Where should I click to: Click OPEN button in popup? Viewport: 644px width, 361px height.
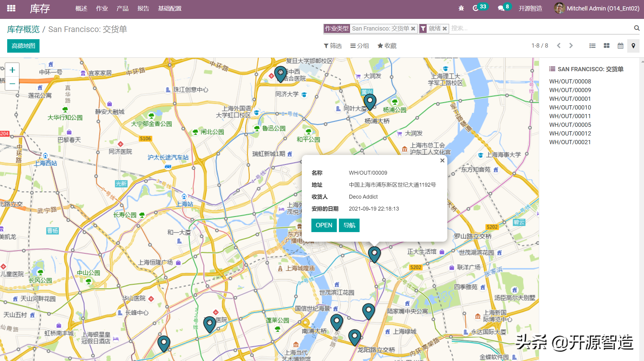pyautogui.click(x=324, y=225)
